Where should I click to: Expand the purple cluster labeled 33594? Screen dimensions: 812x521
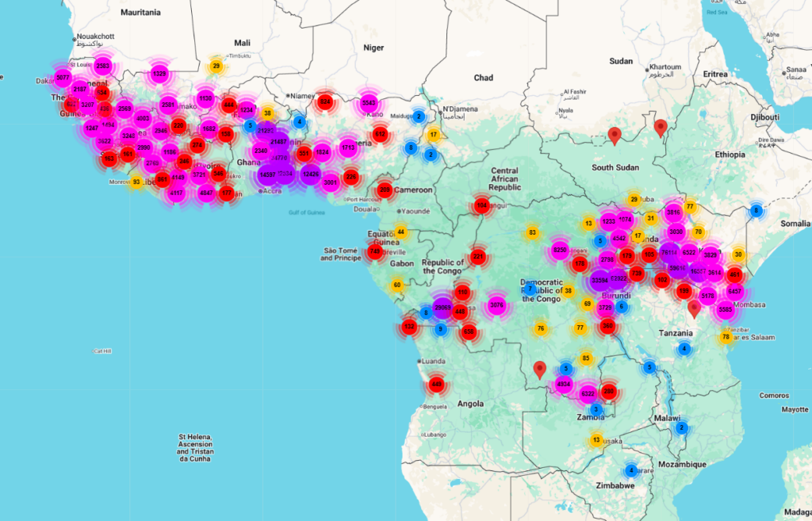pos(600,279)
